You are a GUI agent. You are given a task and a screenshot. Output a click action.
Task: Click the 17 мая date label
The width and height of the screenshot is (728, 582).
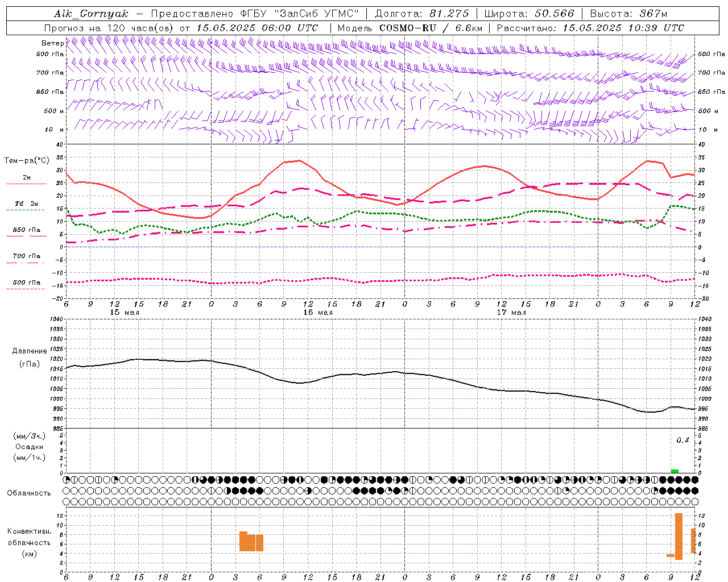(x=511, y=313)
